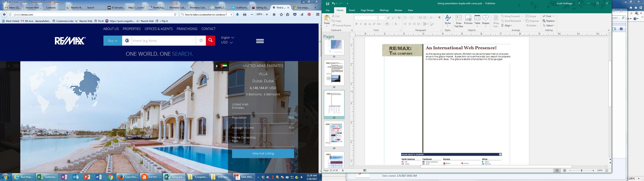Open the font name dropdown in Publisher

377,18
